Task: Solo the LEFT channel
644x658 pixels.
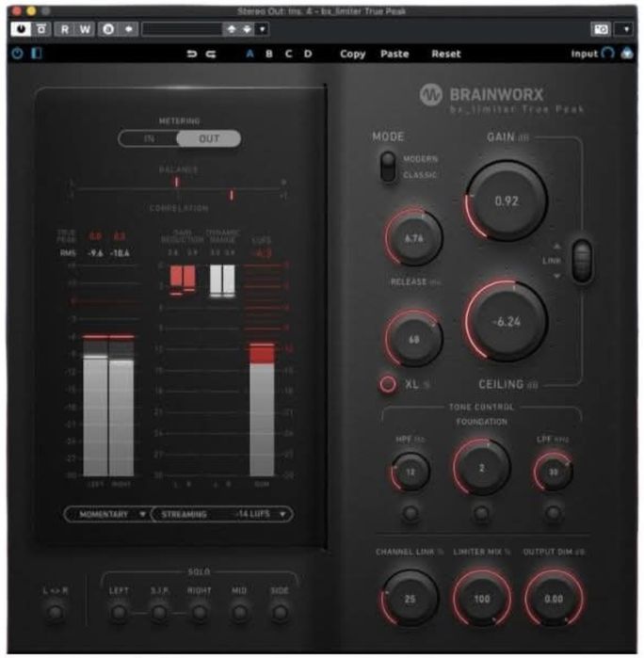Action: [119, 612]
